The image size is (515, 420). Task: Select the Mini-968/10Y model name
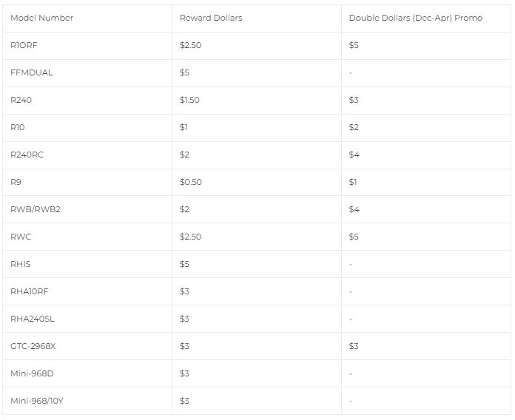click(37, 401)
